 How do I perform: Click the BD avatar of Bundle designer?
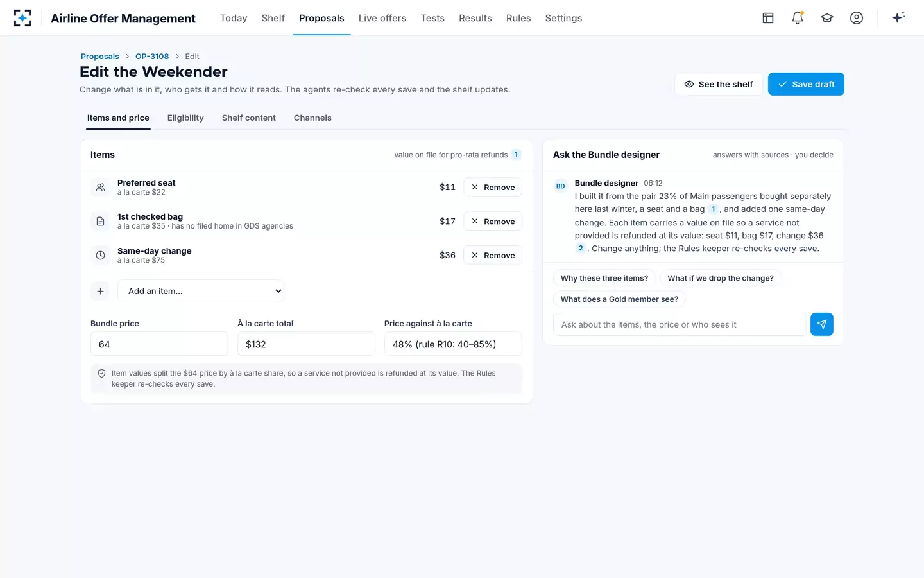point(560,186)
